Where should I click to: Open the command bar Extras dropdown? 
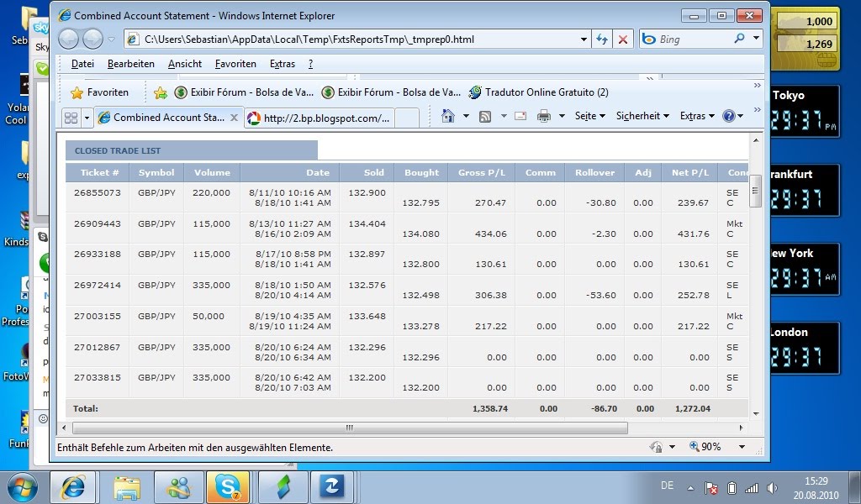(697, 116)
